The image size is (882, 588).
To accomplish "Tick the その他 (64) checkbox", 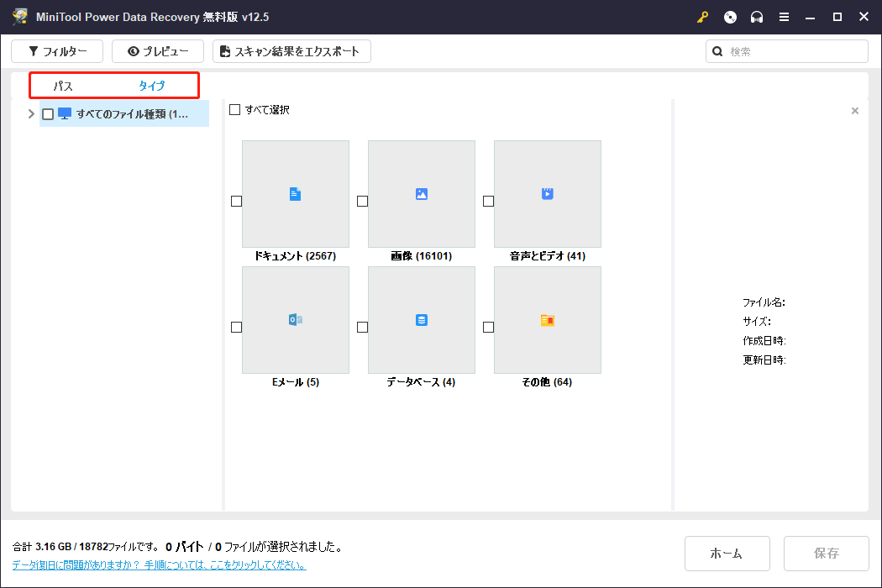I will coord(488,328).
